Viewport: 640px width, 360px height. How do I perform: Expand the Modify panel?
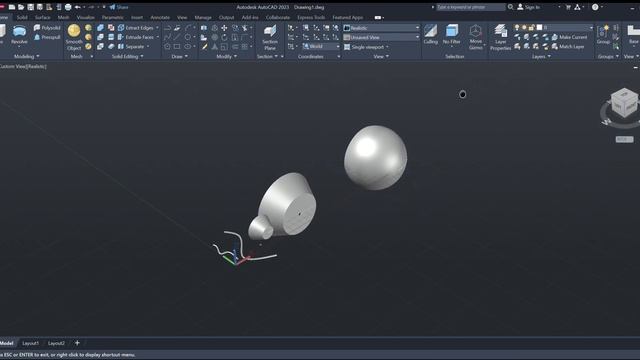click(226, 56)
